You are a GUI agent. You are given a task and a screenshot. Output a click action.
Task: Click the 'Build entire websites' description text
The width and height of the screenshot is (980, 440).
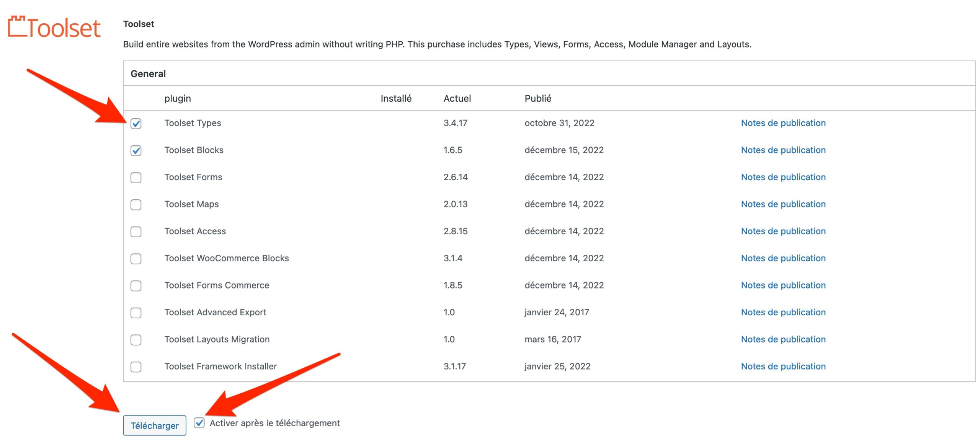tap(437, 44)
